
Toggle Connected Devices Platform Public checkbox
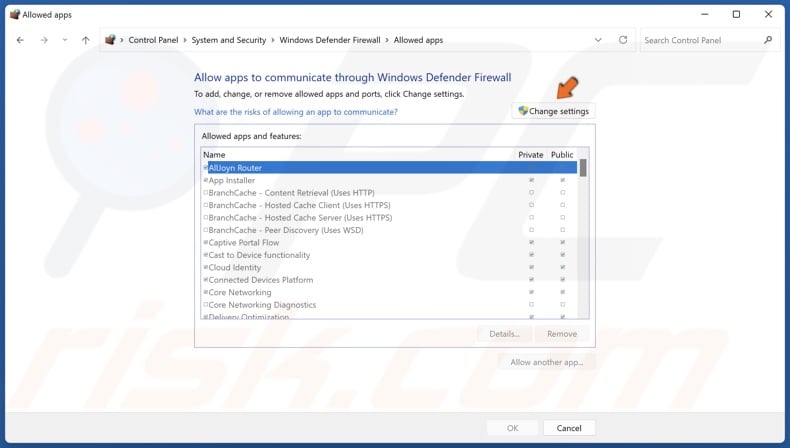coord(562,280)
